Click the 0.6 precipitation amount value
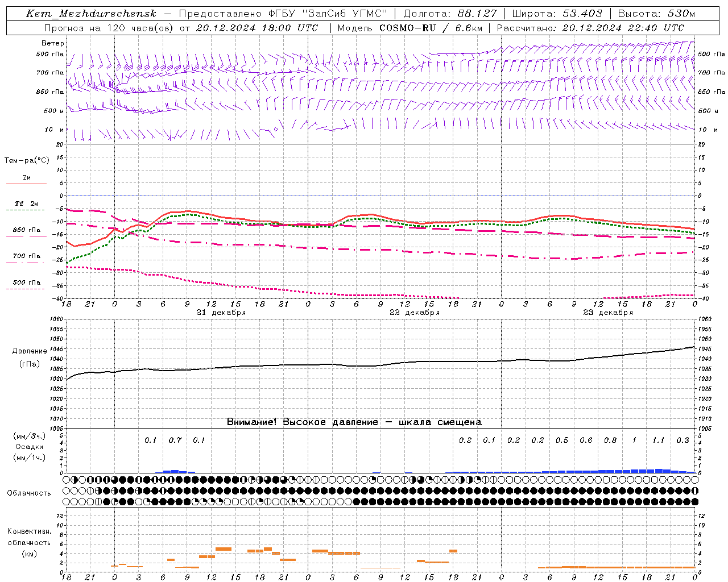 (x=585, y=440)
